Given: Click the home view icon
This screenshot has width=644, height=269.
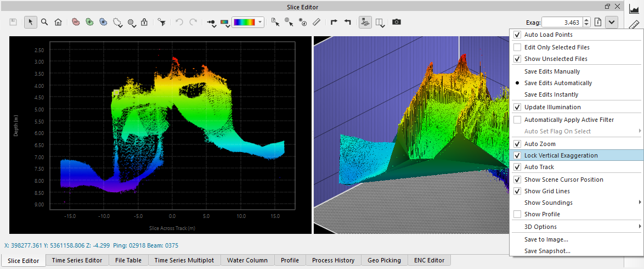Looking at the screenshot, I should tap(58, 22).
